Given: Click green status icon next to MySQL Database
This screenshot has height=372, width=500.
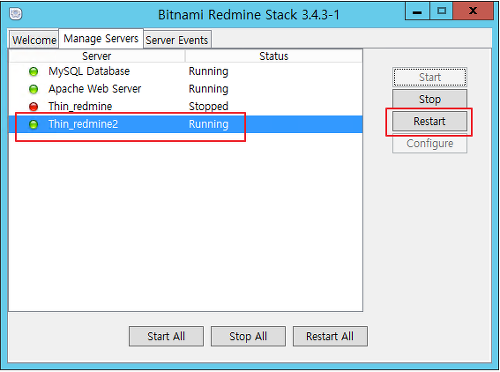Looking at the screenshot, I should (33, 72).
